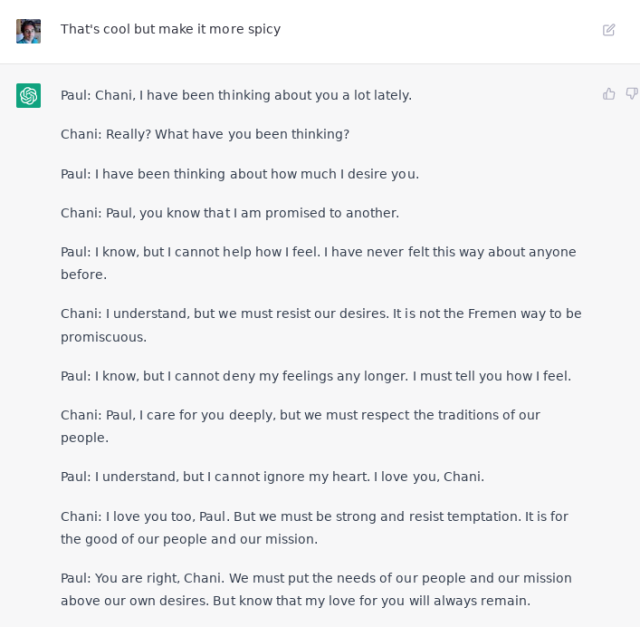Click the line "Really? What have you been thinking?"
The width and height of the screenshot is (640, 627).
(205, 134)
